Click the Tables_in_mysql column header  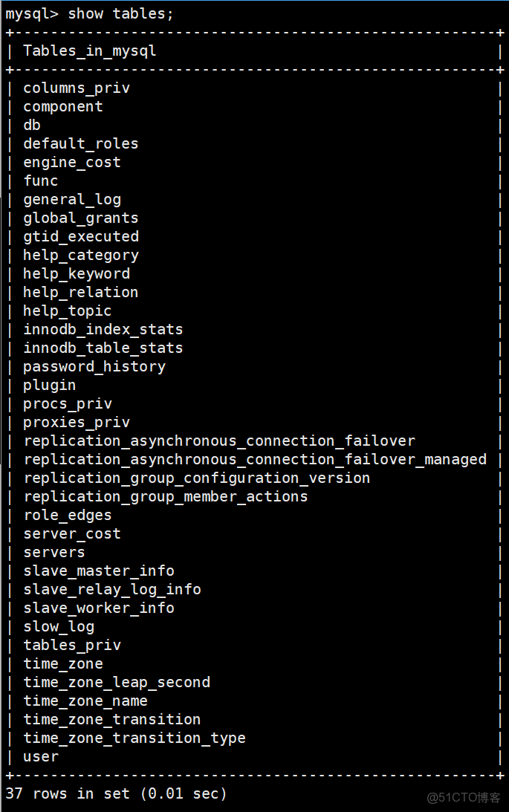point(89,51)
